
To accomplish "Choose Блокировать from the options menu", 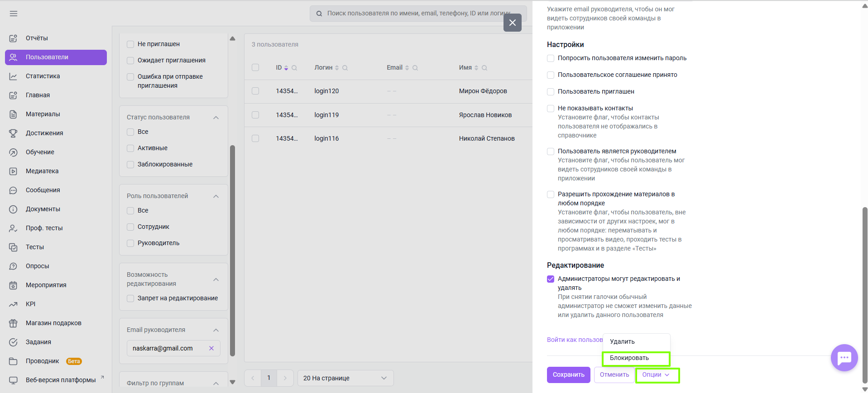I will 636,358.
